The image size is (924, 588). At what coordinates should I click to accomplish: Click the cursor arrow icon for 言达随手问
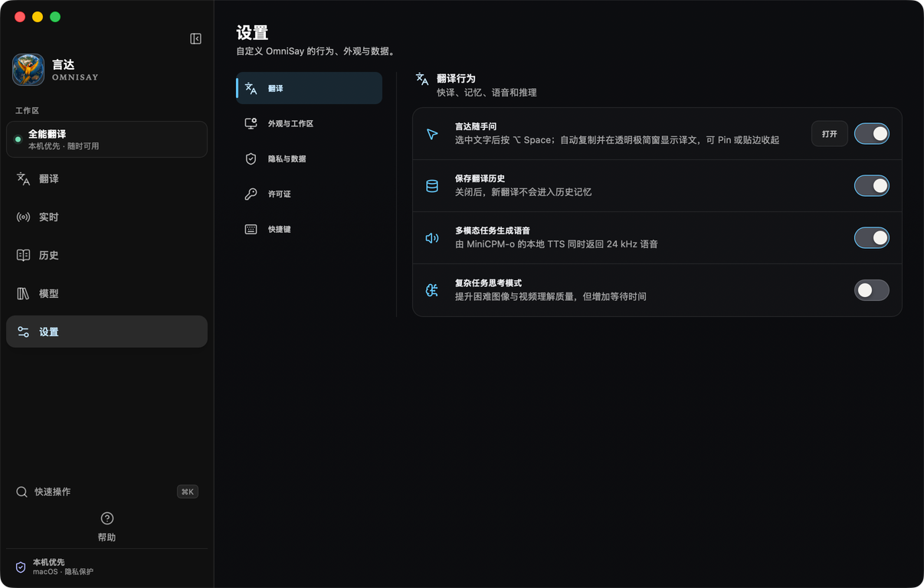[x=432, y=134]
